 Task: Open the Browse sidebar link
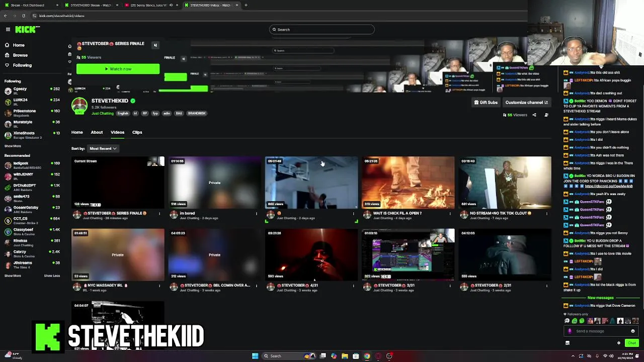[x=20, y=55]
